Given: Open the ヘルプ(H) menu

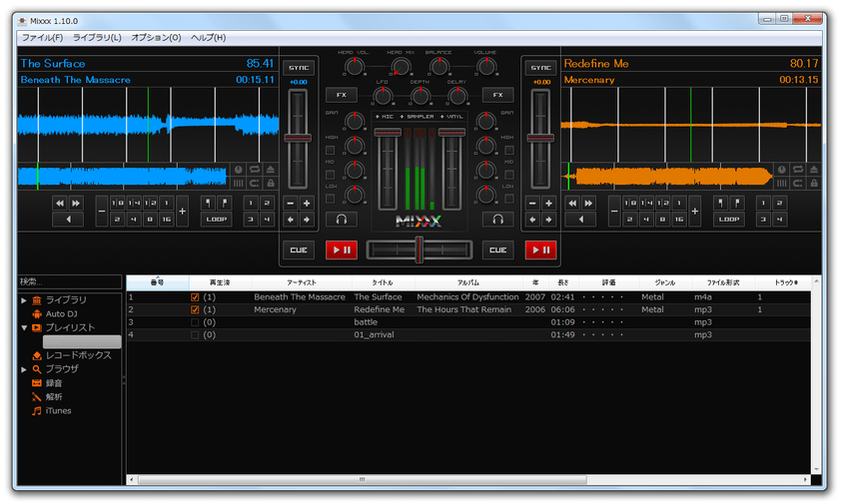Looking at the screenshot, I should 208,38.
